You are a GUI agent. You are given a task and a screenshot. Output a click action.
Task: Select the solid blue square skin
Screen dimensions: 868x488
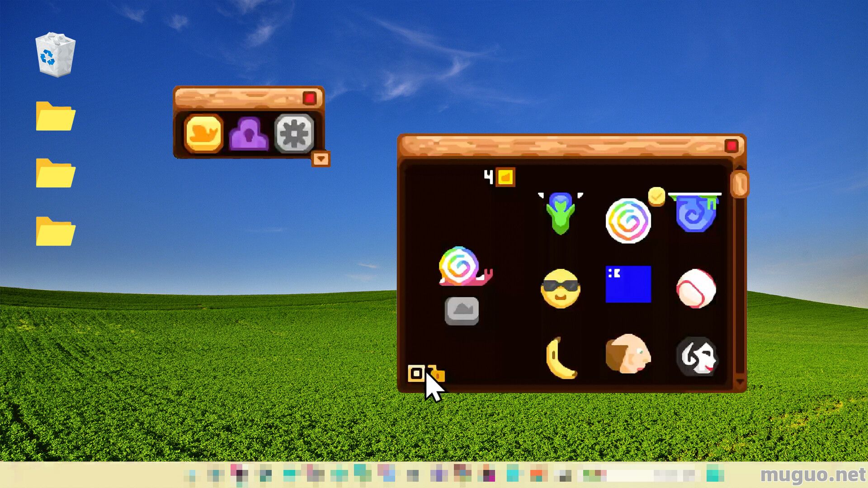click(x=628, y=284)
